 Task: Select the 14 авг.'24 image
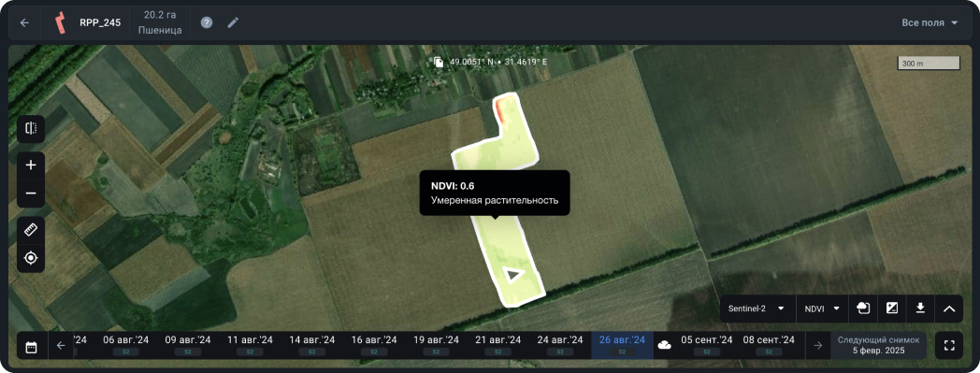point(312,345)
